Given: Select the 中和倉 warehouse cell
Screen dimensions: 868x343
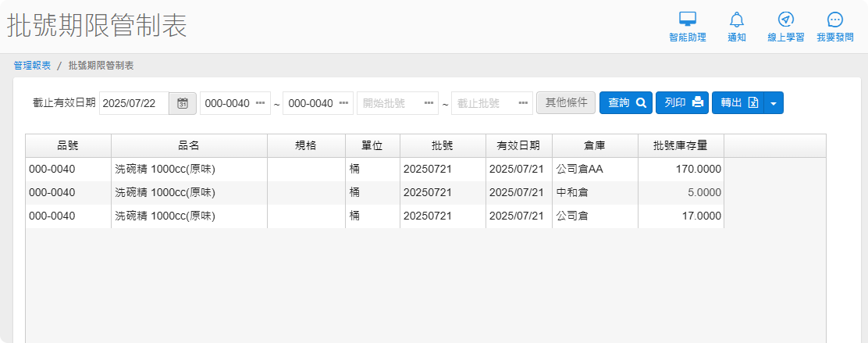Looking at the screenshot, I should pyautogui.click(x=595, y=193).
